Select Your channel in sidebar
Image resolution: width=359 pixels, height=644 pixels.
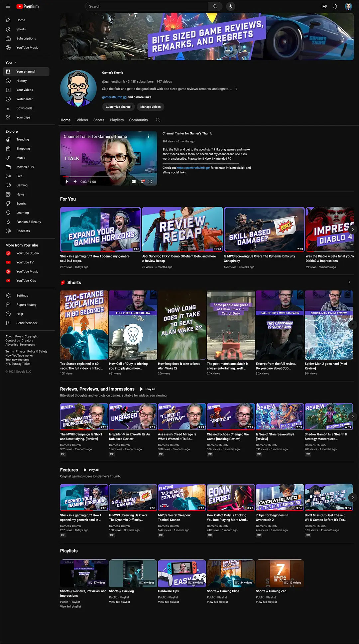[26, 72]
